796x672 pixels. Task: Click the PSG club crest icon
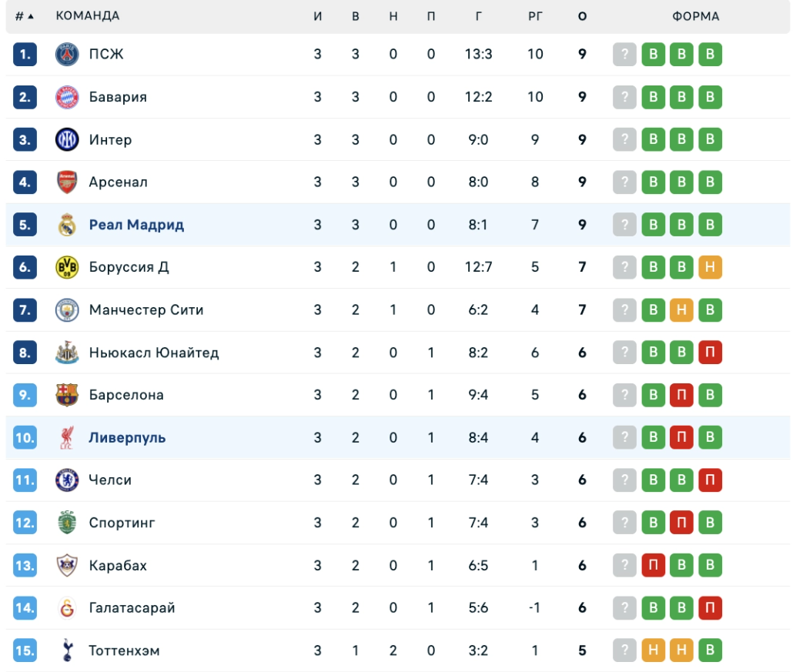(67, 55)
